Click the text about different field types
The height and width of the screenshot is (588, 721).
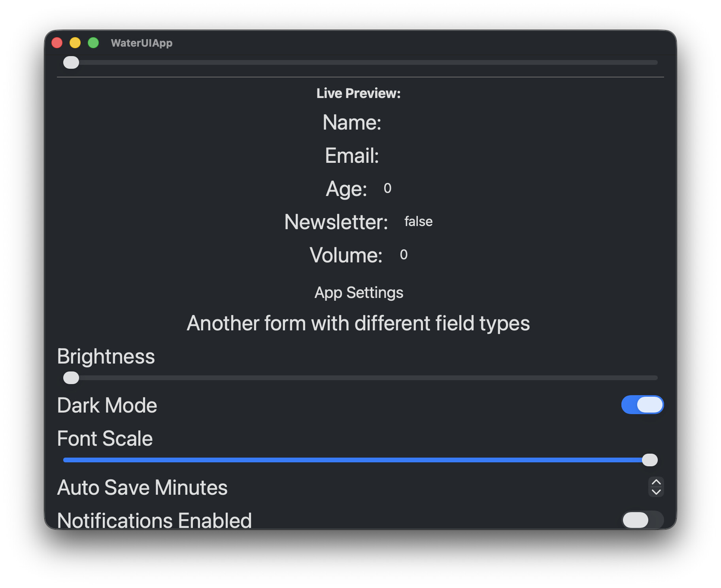pyautogui.click(x=358, y=323)
